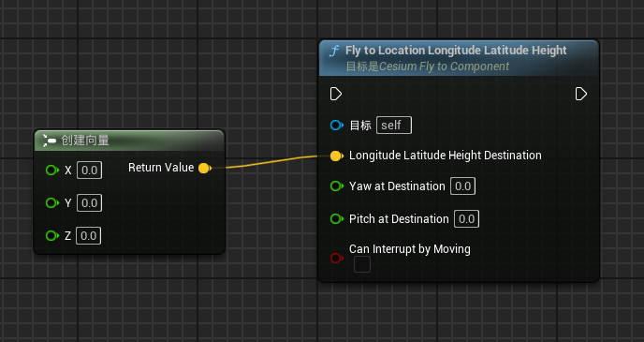Click the green Z input pin
This screenshot has width=644, height=342.
pyautogui.click(x=52, y=235)
